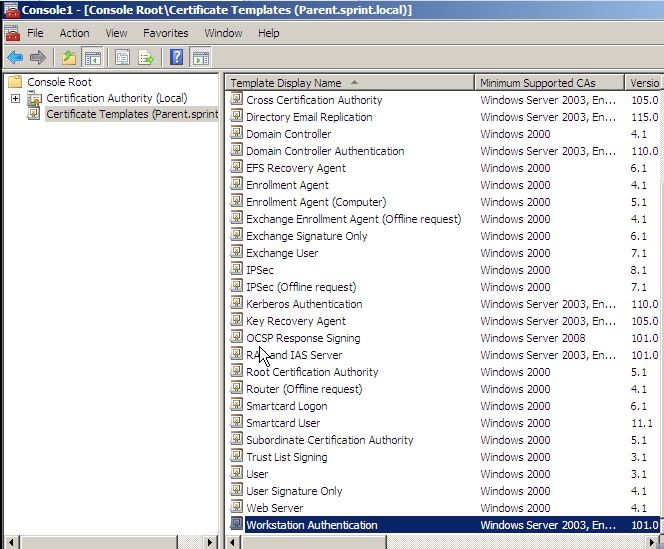Select the Console Root folder icon

coord(15,81)
